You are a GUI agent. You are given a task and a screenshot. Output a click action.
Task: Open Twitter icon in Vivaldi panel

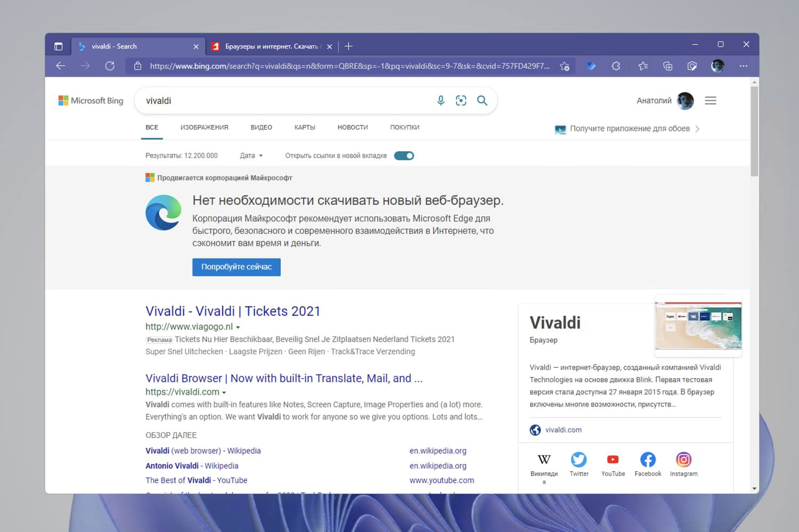point(579,460)
